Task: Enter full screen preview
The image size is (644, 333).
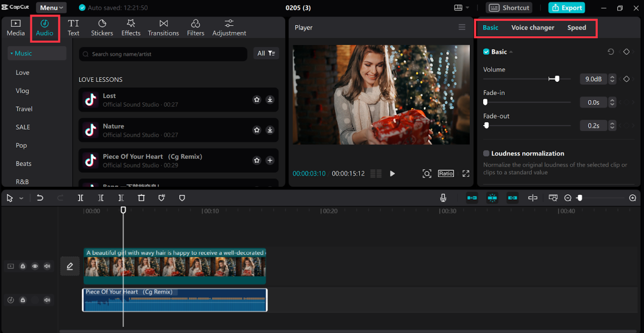Action: click(x=466, y=174)
